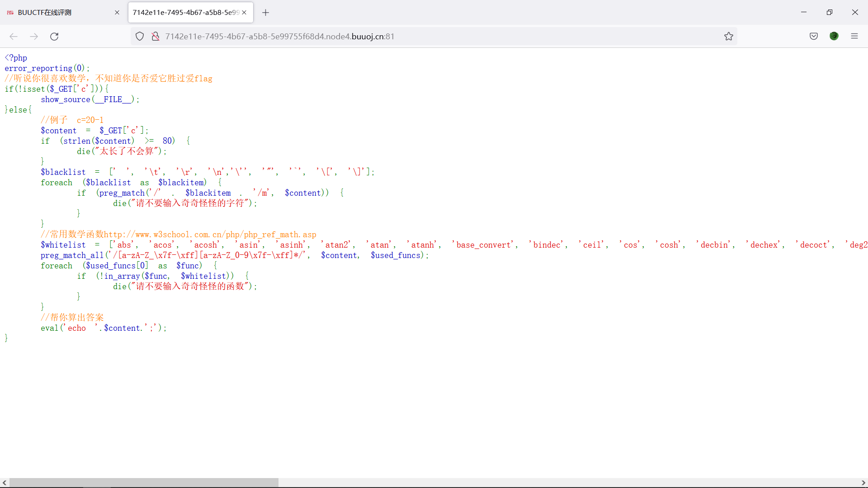Click the foreach $blacklist line

pos(131,183)
